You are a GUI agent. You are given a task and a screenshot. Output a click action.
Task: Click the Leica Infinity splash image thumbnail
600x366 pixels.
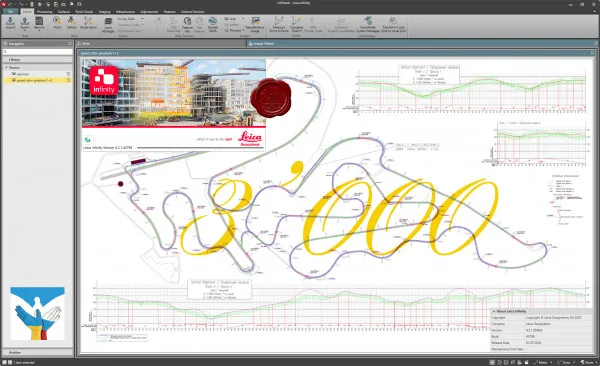[173, 104]
